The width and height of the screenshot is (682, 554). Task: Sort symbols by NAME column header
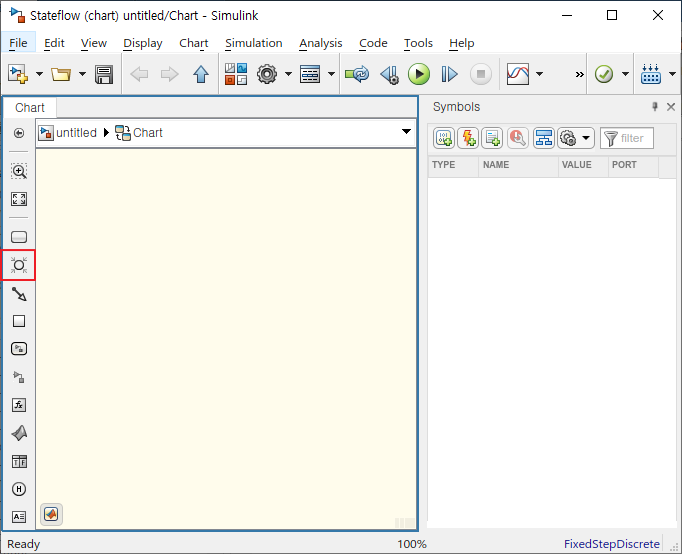[518, 165]
